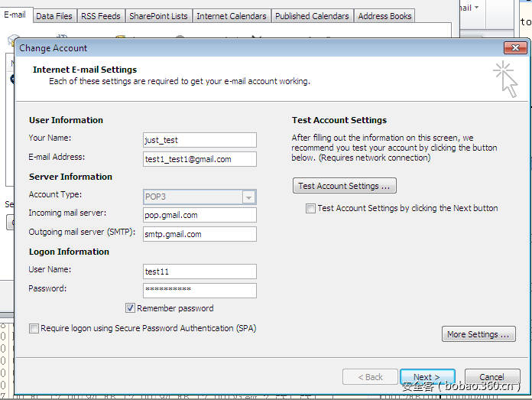Cancel the account changes
This screenshot has height=400, width=532.
pos(492,377)
